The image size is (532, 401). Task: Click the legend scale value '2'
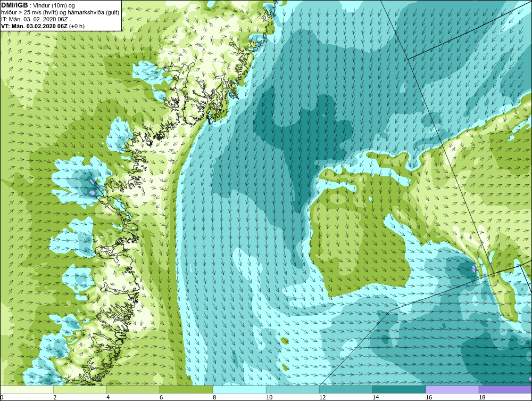55,397
